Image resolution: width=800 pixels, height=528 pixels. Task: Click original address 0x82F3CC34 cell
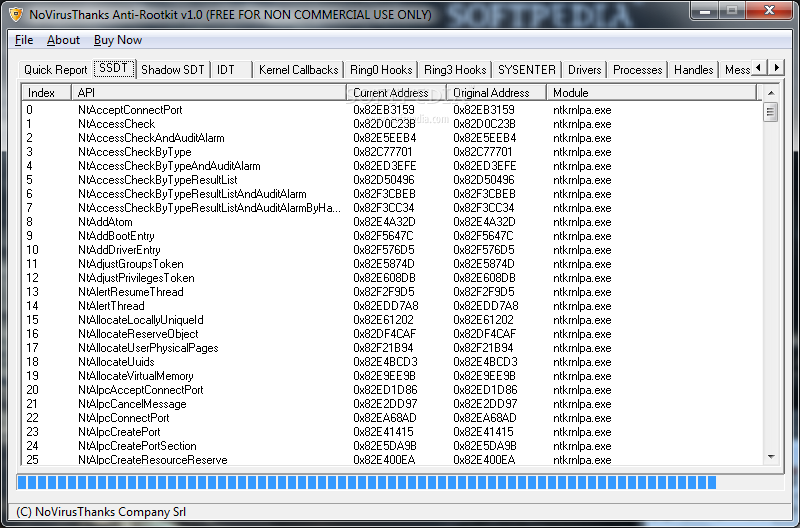tap(484, 208)
